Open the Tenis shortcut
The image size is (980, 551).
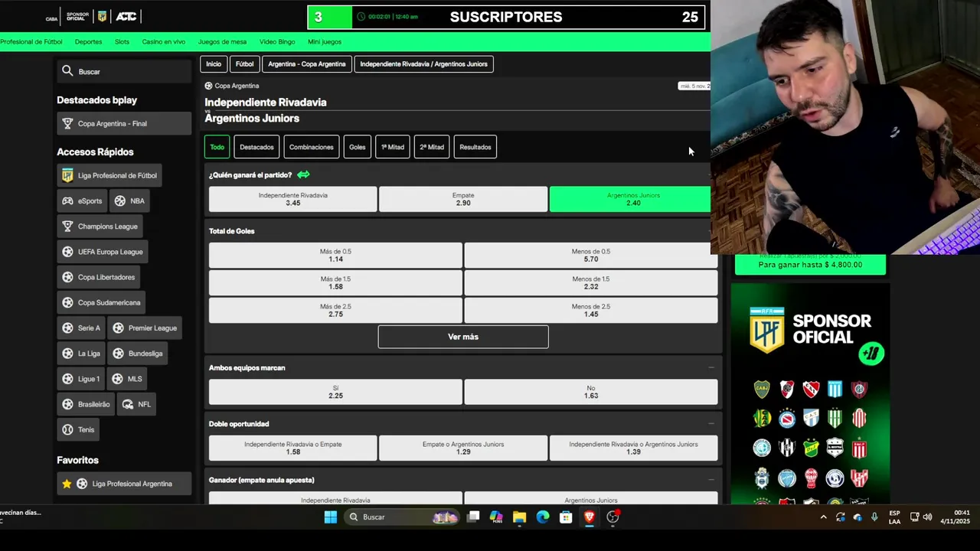[78, 429]
